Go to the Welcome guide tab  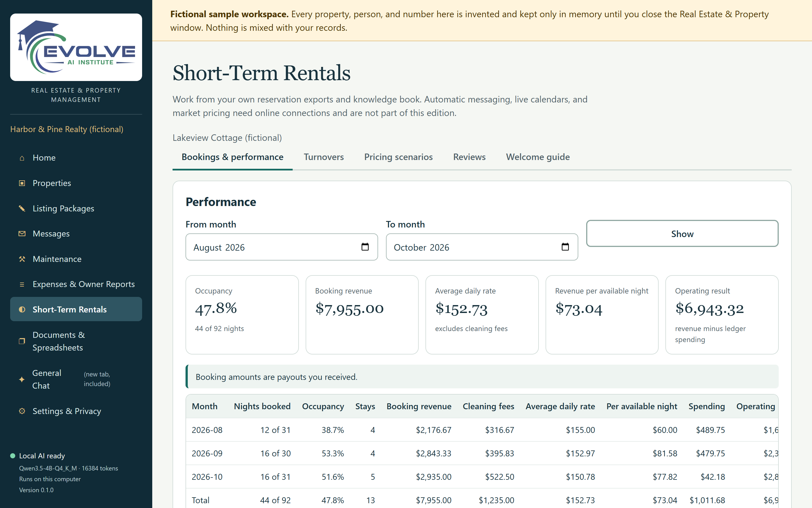pyautogui.click(x=538, y=157)
